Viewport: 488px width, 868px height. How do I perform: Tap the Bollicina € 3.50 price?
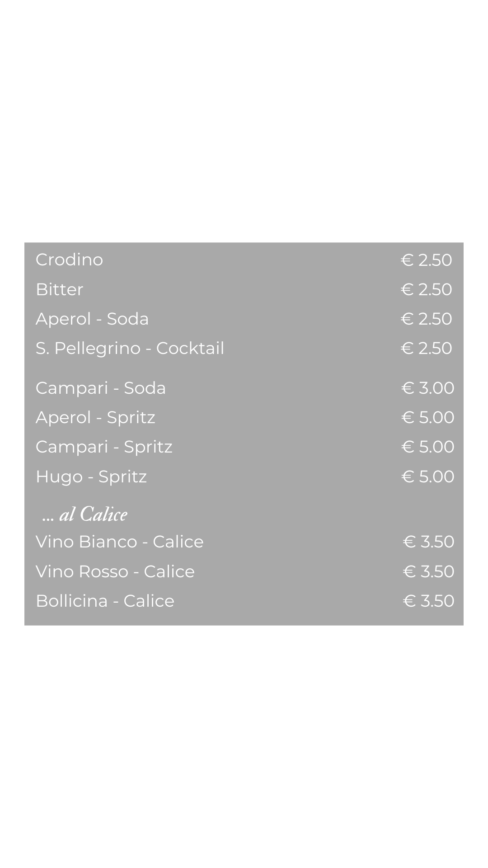(428, 601)
